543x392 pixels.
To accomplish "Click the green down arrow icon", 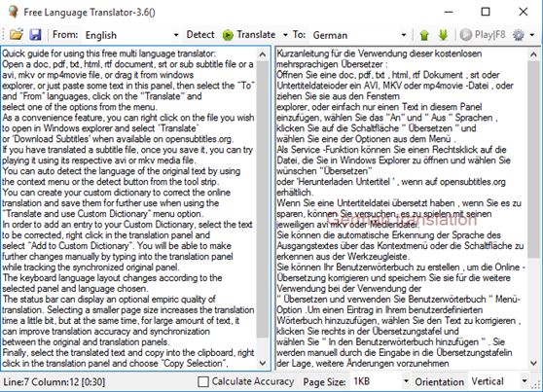I will [x=444, y=35].
